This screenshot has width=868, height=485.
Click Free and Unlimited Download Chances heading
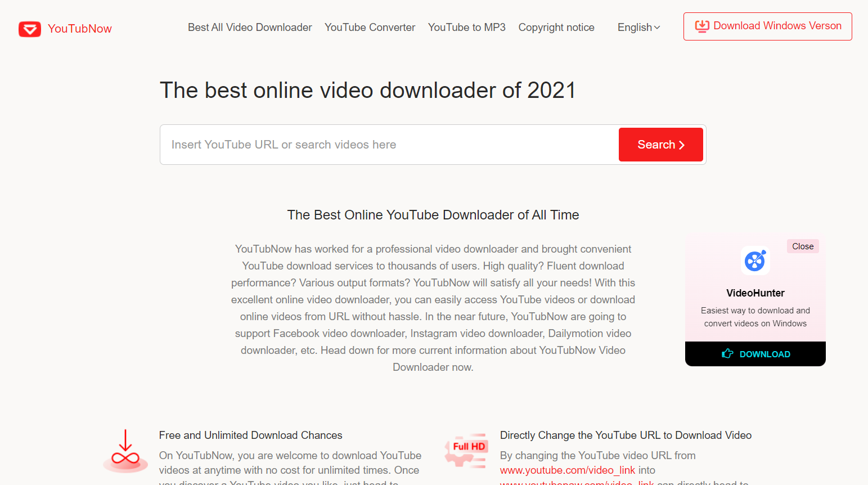click(250, 435)
